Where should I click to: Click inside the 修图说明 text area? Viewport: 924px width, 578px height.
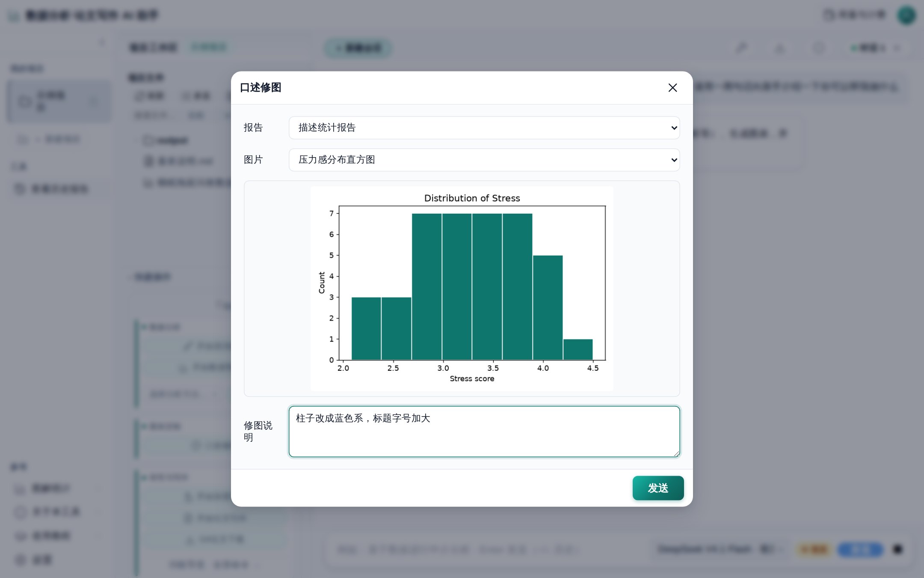click(484, 432)
